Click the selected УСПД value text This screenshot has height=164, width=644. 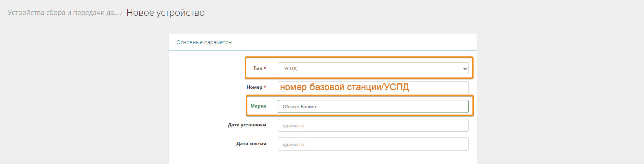tap(290, 69)
